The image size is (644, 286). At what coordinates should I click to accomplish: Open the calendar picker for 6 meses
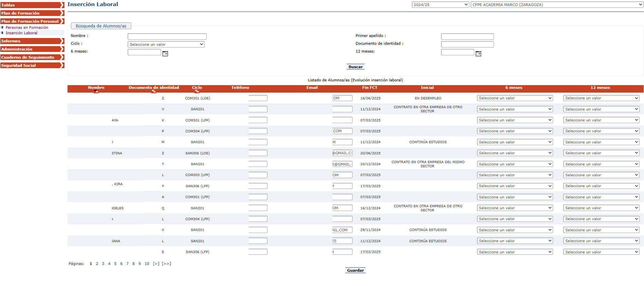[x=165, y=54]
